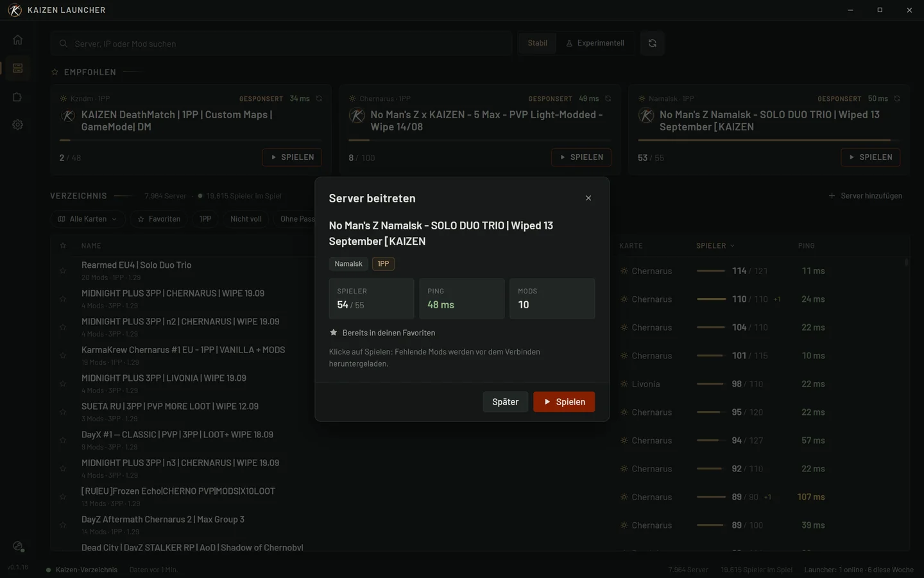Click the server search input field
Image resolution: width=924 pixels, height=578 pixels.
click(x=282, y=44)
